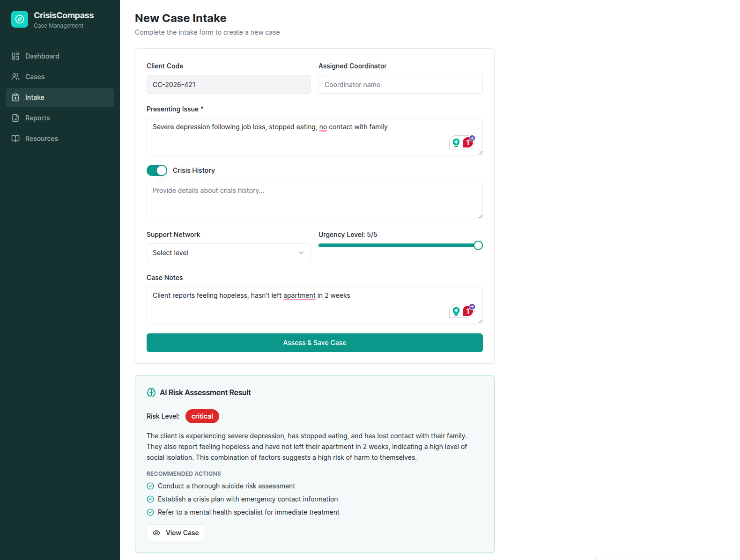
Task: Click red error badge in Case Notes field
Action: (x=468, y=311)
